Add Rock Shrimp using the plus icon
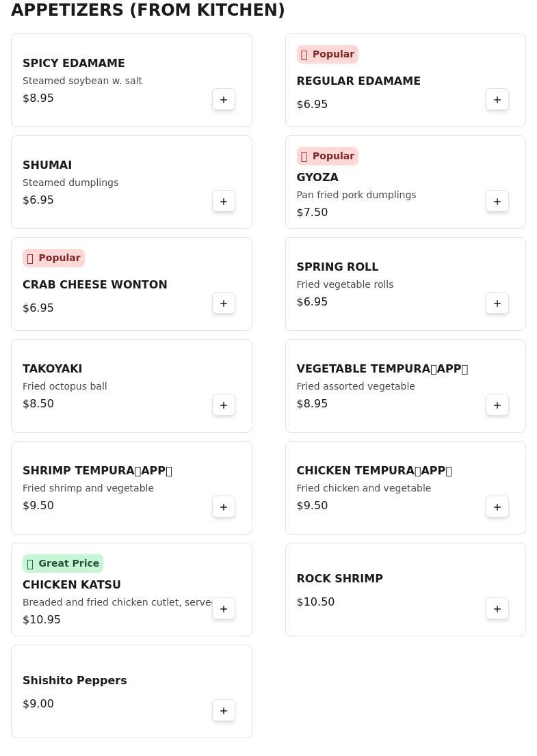 pos(497,609)
